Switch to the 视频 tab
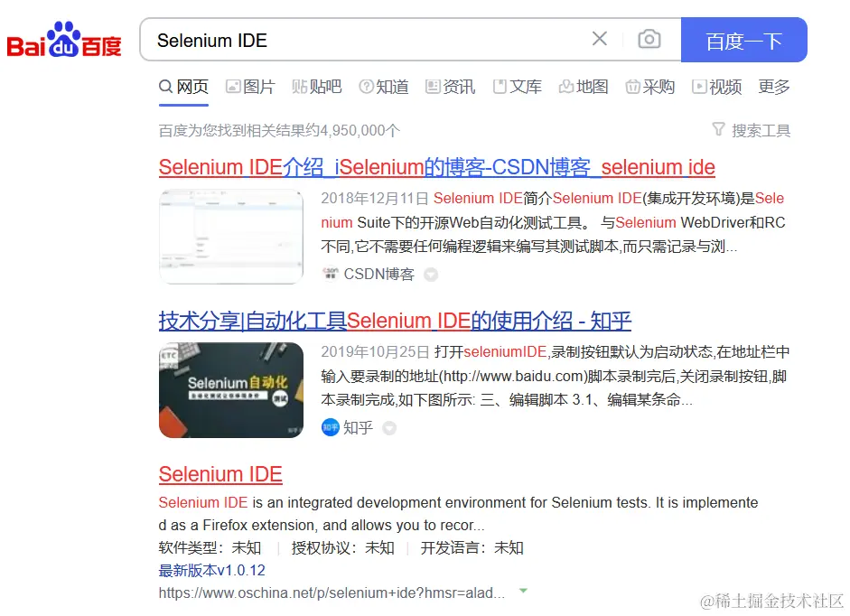The width and height of the screenshot is (850, 616). 716,87
